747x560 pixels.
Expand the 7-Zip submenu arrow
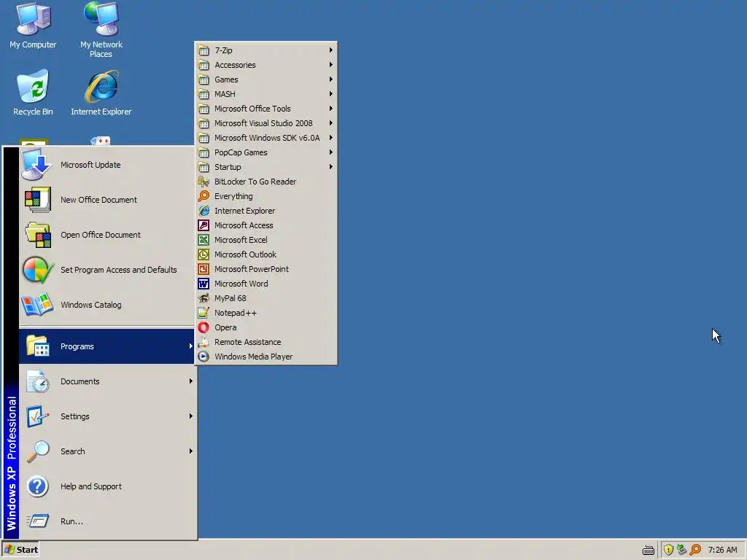pyautogui.click(x=330, y=50)
